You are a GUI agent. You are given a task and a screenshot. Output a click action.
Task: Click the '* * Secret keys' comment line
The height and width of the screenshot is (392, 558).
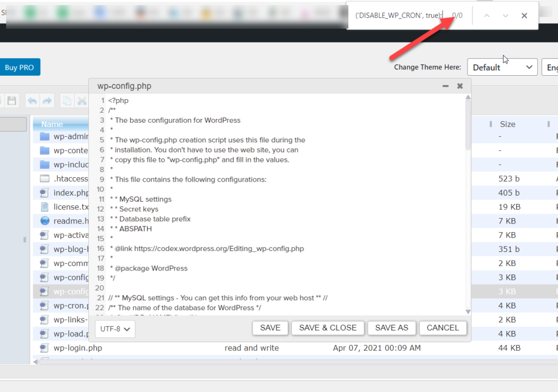tap(134, 209)
